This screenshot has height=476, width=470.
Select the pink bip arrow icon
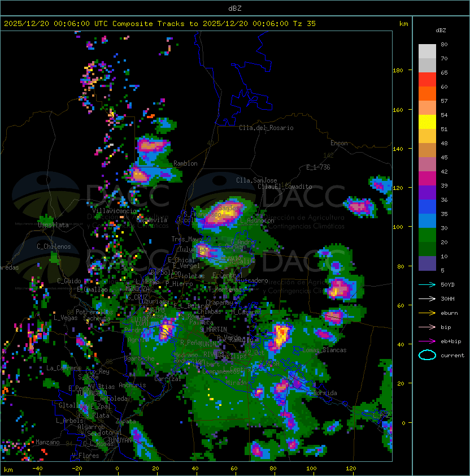tap(427, 327)
